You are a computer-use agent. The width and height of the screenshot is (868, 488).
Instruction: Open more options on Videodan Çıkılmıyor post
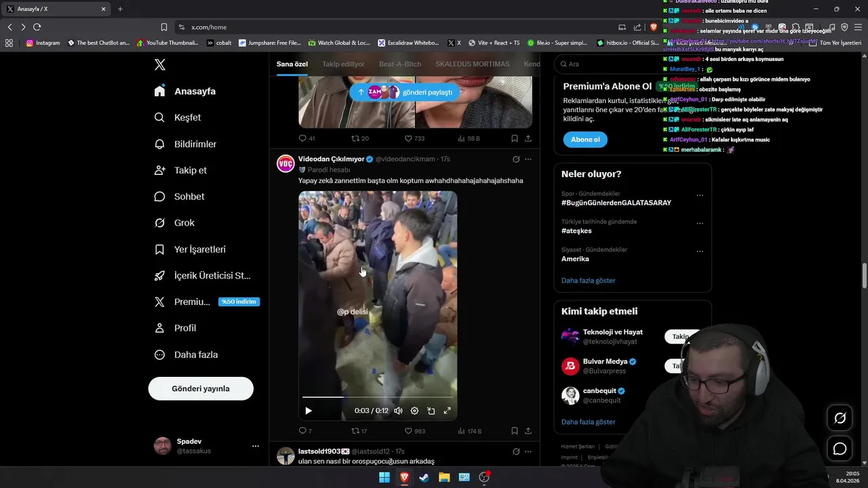(528, 159)
